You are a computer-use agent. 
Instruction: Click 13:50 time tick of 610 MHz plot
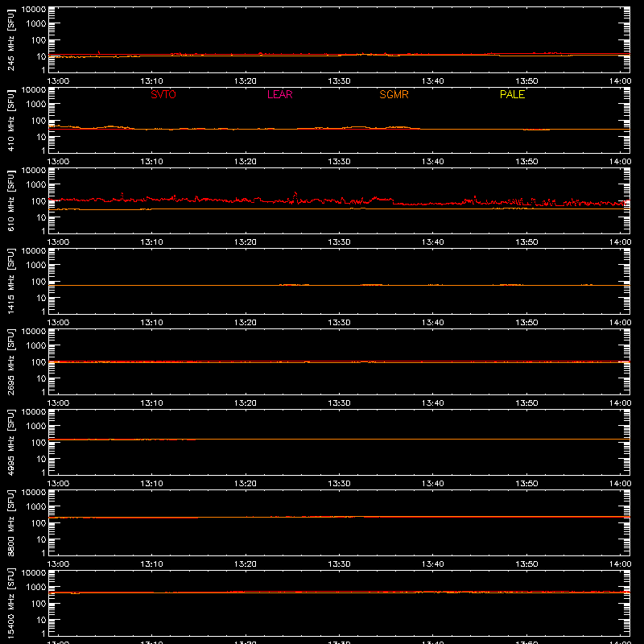click(526, 242)
